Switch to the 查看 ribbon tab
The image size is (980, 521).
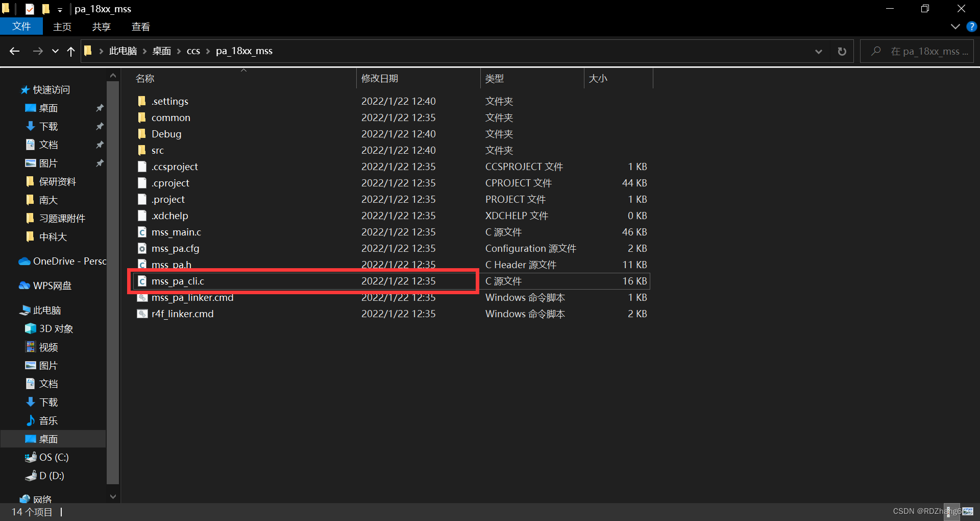pyautogui.click(x=140, y=27)
